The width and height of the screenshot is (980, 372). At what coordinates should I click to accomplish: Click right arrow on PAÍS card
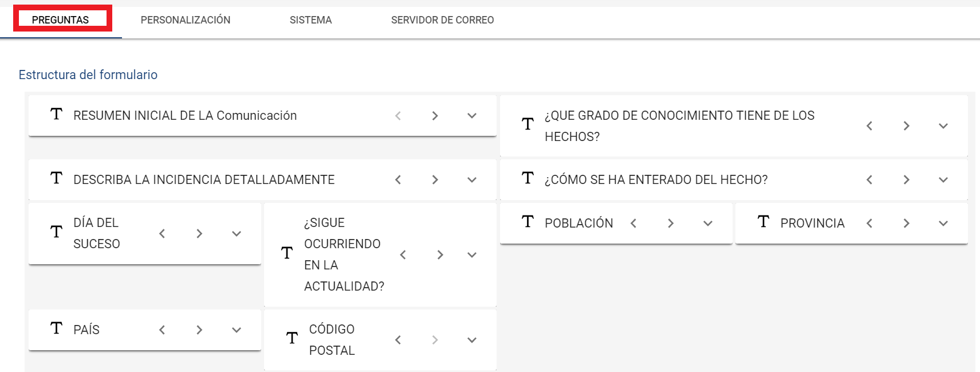[x=199, y=330]
